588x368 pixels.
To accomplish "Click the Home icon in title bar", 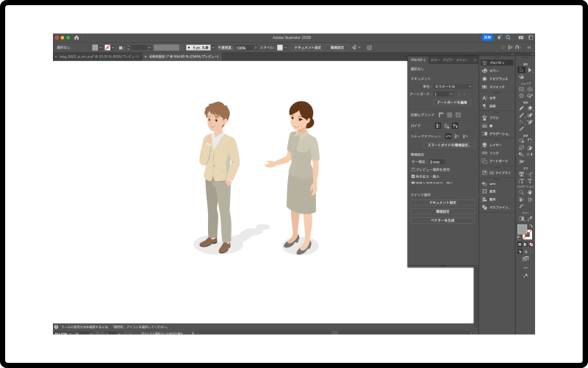I will click(76, 38).
